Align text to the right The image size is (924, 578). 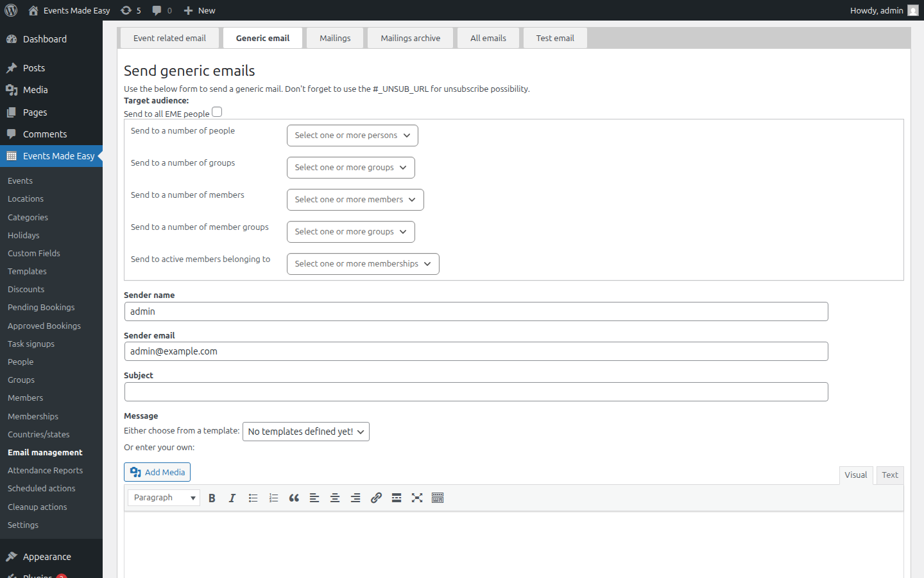point(355,498)
